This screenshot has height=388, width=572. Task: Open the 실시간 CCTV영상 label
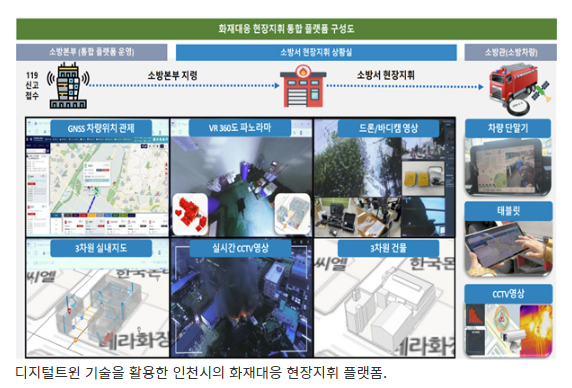240,248
